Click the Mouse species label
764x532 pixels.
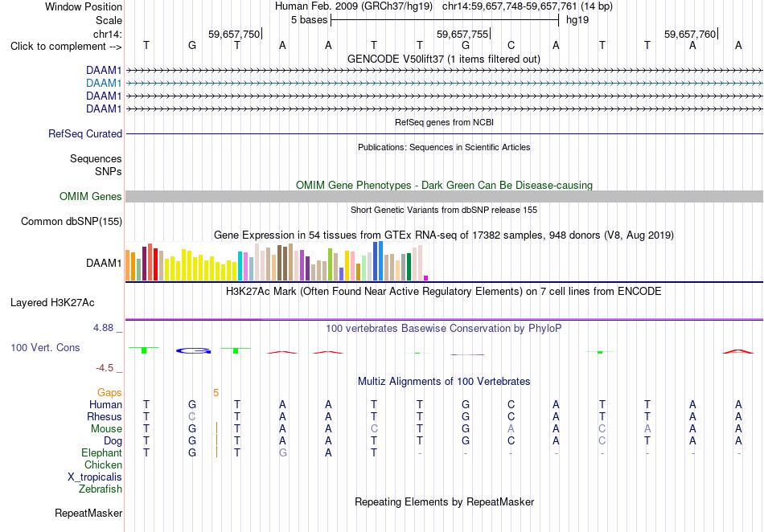pyautogui.click(x=106, y=429)
